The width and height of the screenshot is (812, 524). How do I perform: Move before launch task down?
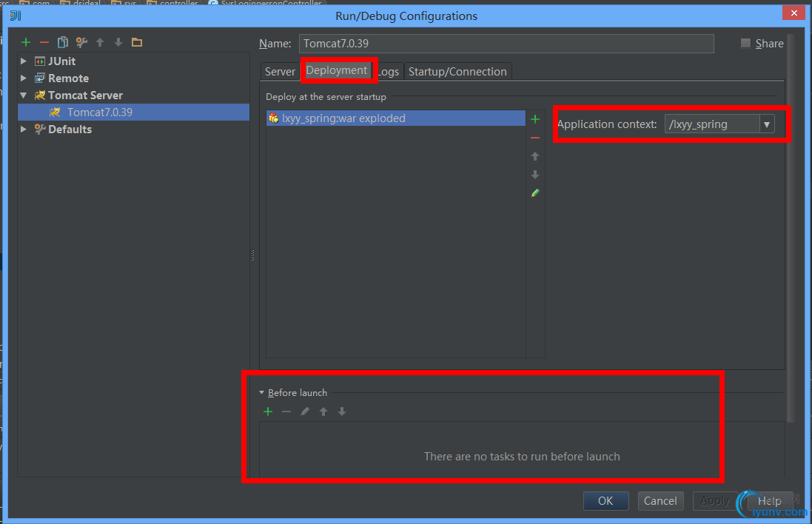342,412
